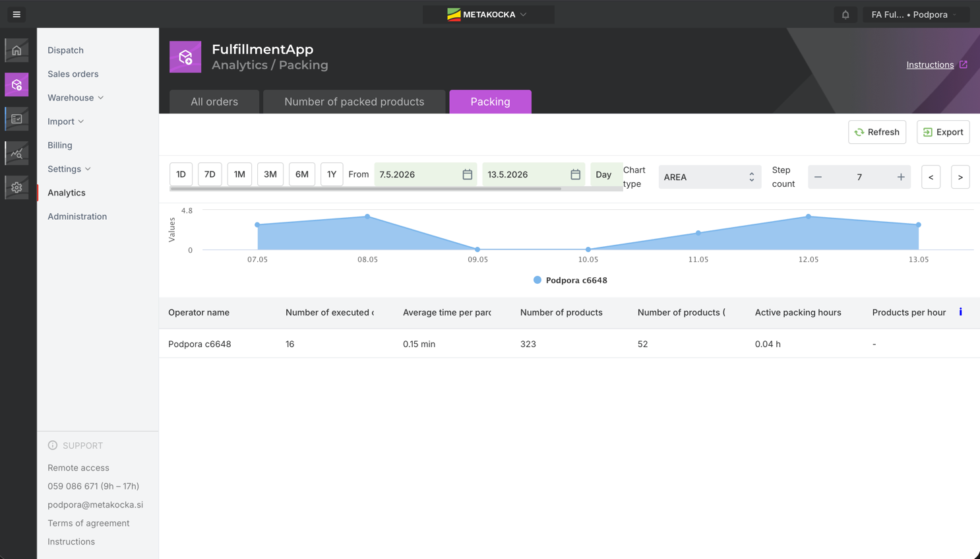Click the Refresh button

pyautogui.click(x=877, y=132)
